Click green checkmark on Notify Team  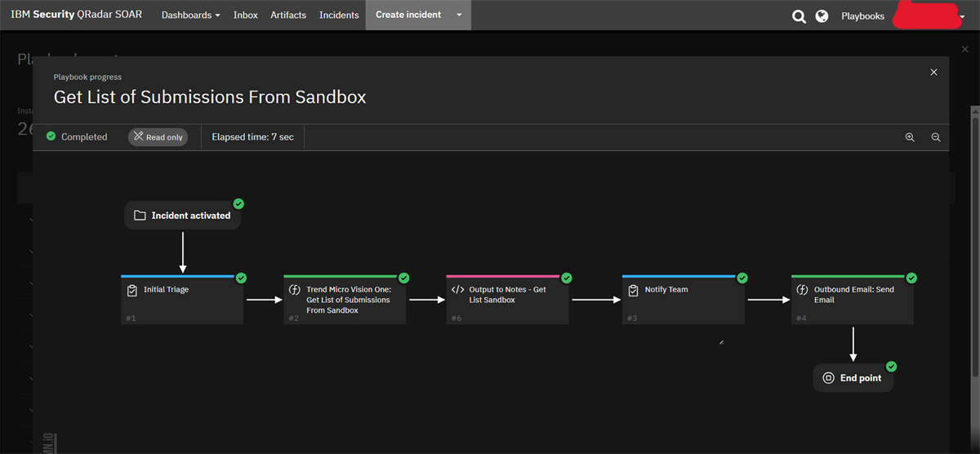click(x=742, y=278)
